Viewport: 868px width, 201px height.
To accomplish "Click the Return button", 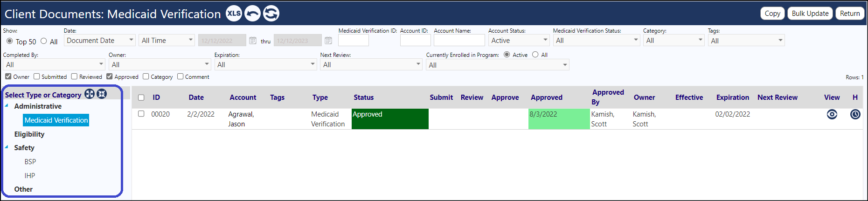I will (850, 14).
